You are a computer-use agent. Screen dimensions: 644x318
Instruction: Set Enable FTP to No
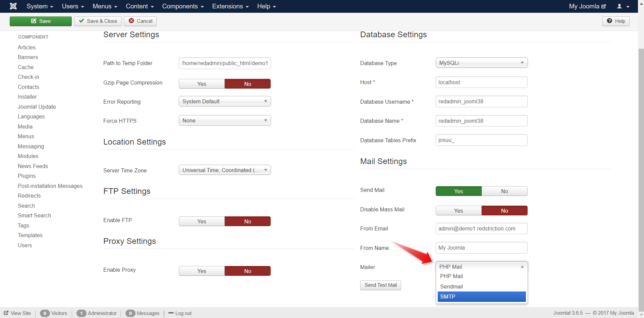point(248,221)
